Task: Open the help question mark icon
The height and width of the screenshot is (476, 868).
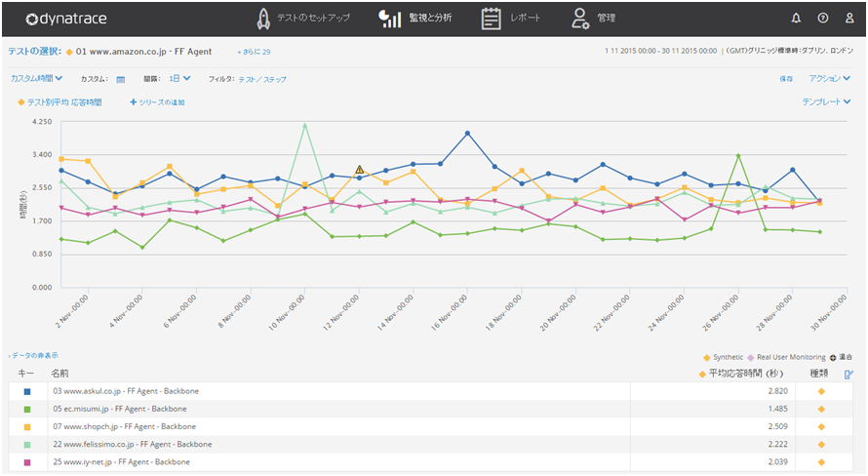Action: click(823, 19)
